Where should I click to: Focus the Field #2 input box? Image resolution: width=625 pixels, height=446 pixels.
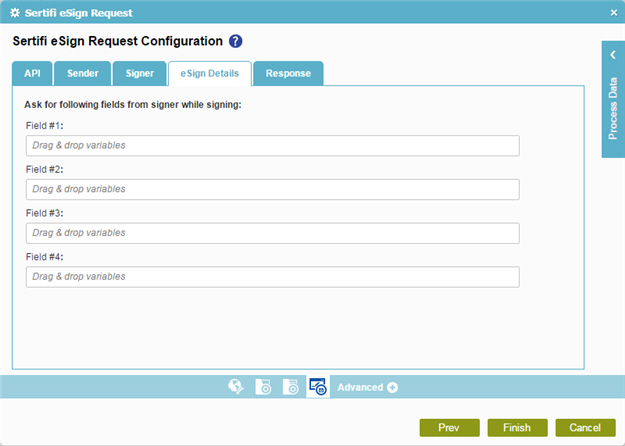(x=273, y=189)
